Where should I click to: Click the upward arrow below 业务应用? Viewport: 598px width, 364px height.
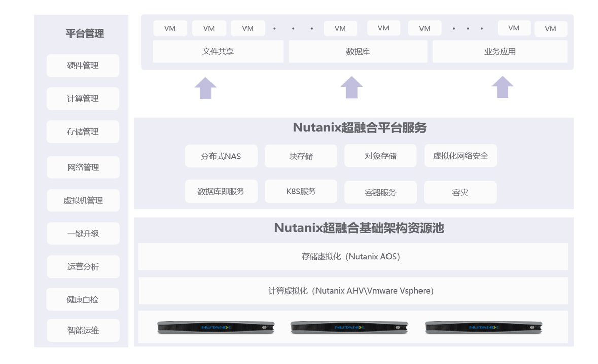click(x=502, y=87)
